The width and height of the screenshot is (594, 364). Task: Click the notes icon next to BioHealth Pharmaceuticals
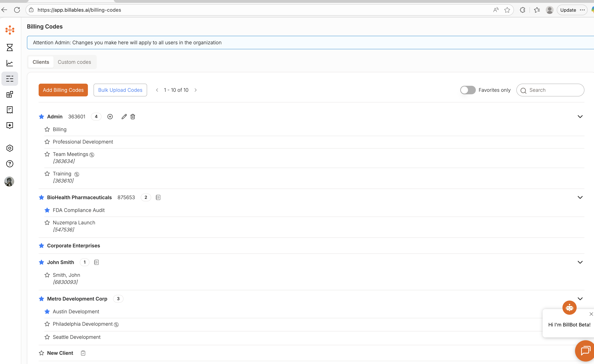tap(158, 197)
